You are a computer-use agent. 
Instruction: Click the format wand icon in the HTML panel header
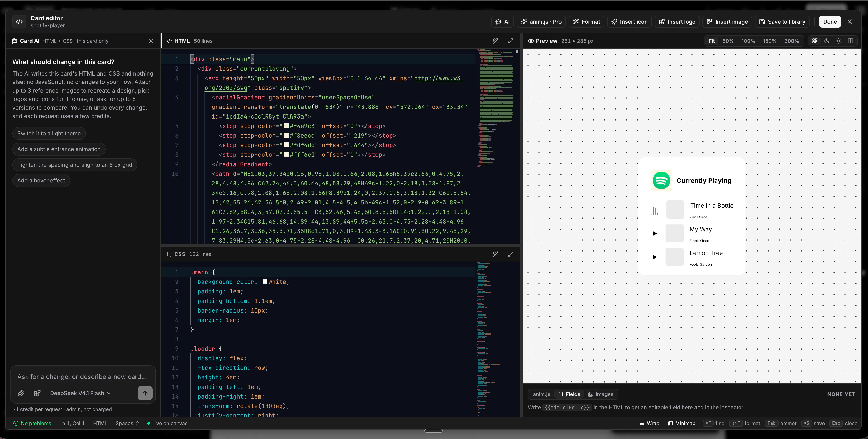point(495,41)
